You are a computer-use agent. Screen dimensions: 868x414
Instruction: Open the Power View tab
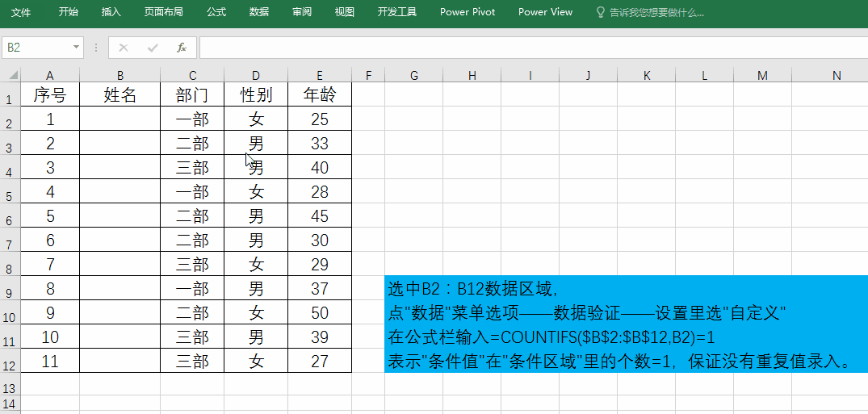(545, 12)
